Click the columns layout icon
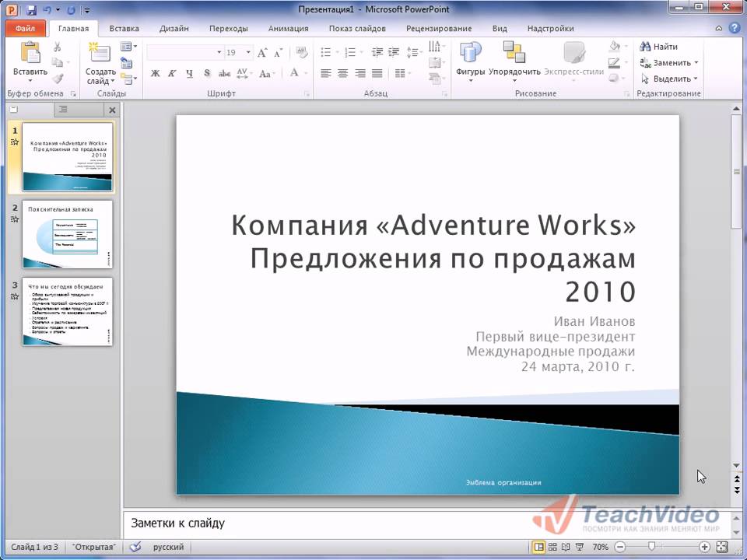 click(400, 73)
